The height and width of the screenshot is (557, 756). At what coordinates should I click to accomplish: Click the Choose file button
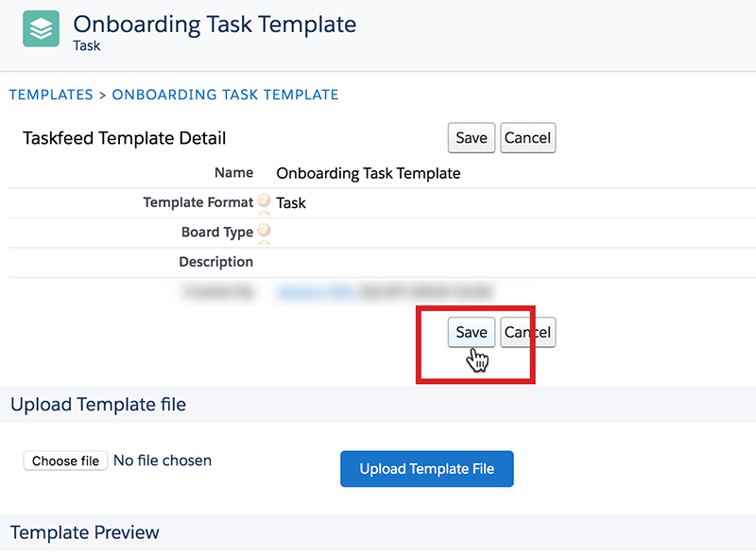point(65,461)
